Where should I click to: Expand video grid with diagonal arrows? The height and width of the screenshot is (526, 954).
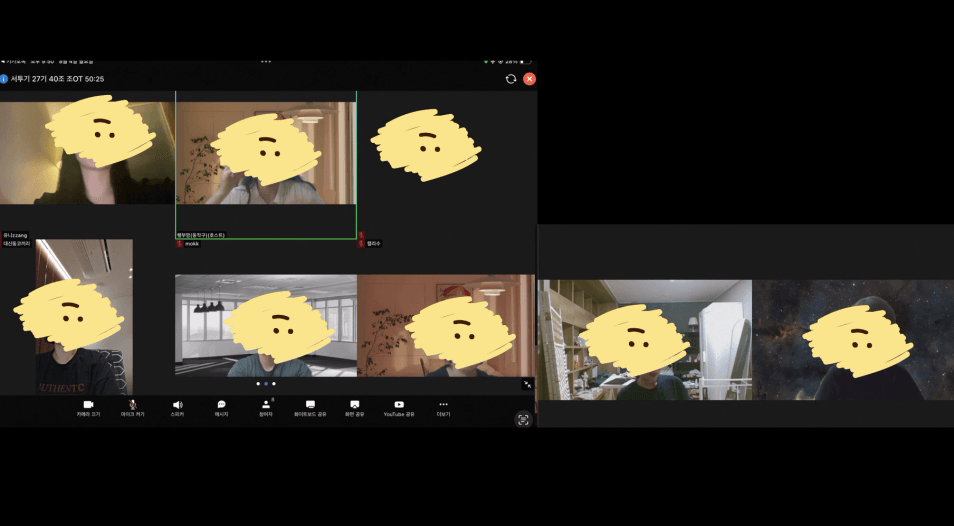(x=527, y=384)
